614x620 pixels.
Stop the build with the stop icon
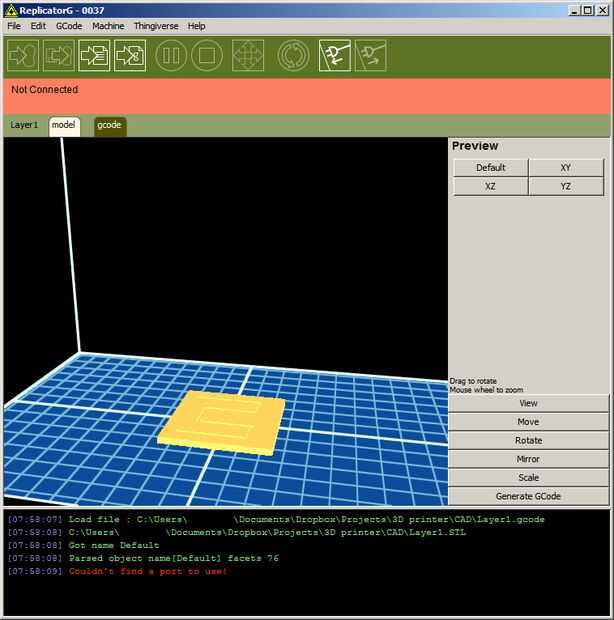click(207, 56)
